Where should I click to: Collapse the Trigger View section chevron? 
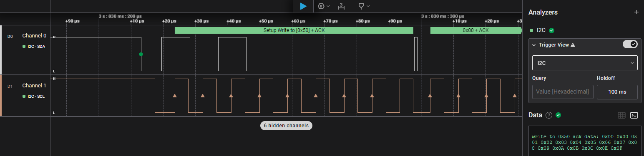[x=534, y=45]
